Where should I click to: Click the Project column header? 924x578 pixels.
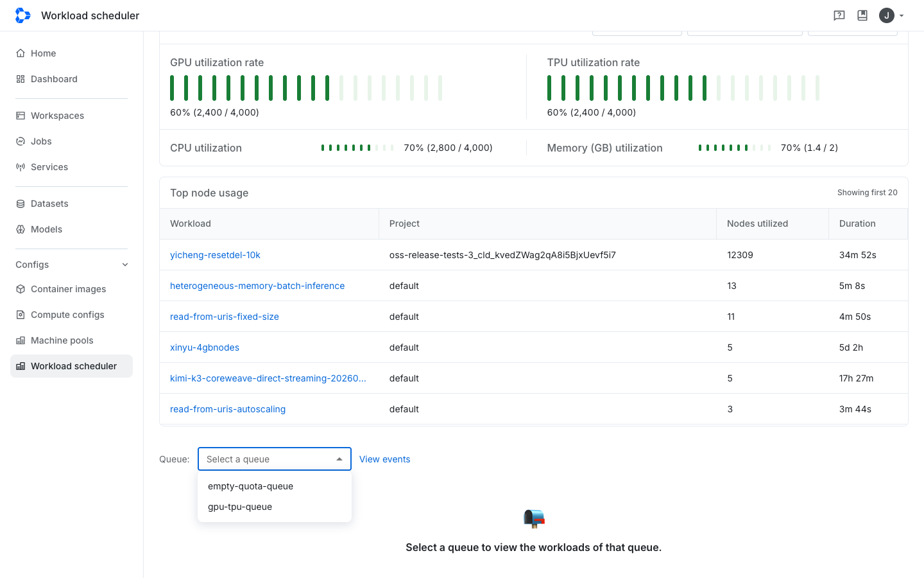coord(547,223)
